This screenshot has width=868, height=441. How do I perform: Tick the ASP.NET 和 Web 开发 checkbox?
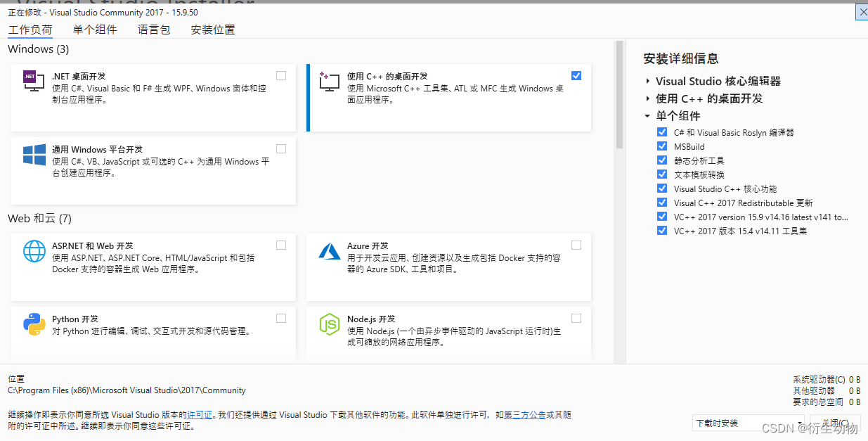281,245
